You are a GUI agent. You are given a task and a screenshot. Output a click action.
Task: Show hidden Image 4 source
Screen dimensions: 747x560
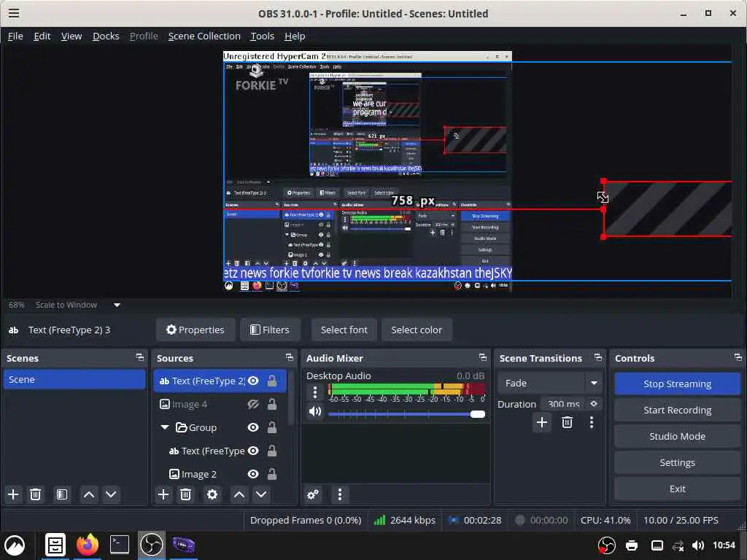(253, 404)
